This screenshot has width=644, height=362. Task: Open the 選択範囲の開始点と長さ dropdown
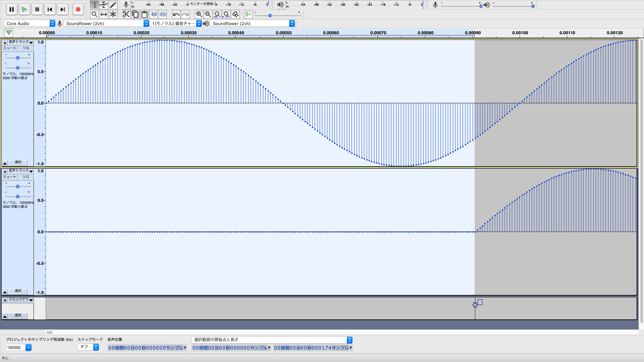tap(272, 340)
